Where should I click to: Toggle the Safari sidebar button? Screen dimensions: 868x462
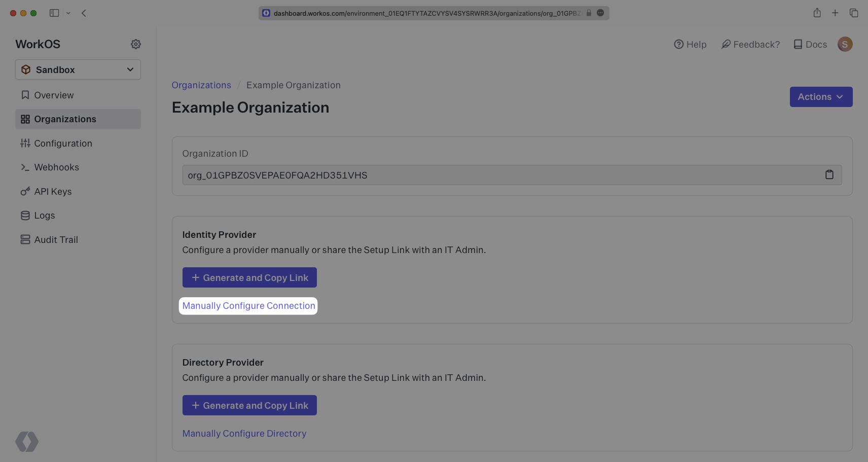point(54,13)
